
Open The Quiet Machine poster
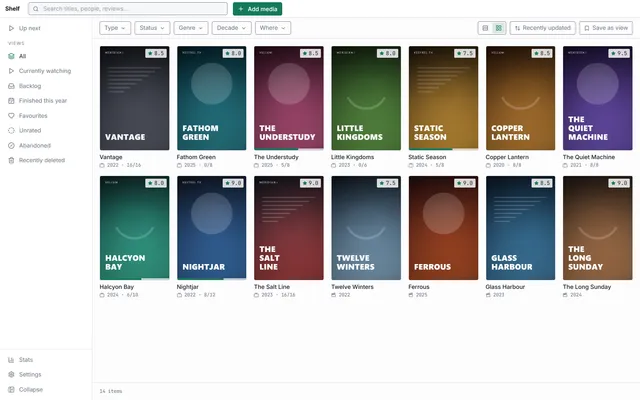[x=598, y=98]
